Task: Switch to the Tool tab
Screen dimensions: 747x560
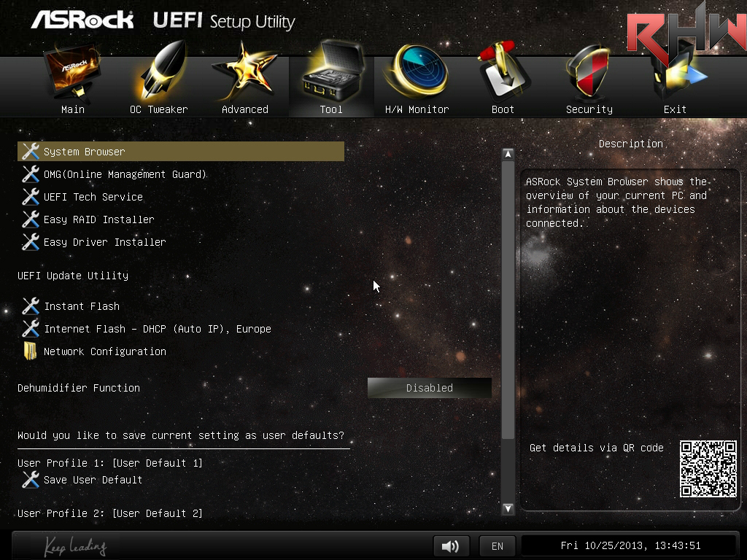Action: 330,79
